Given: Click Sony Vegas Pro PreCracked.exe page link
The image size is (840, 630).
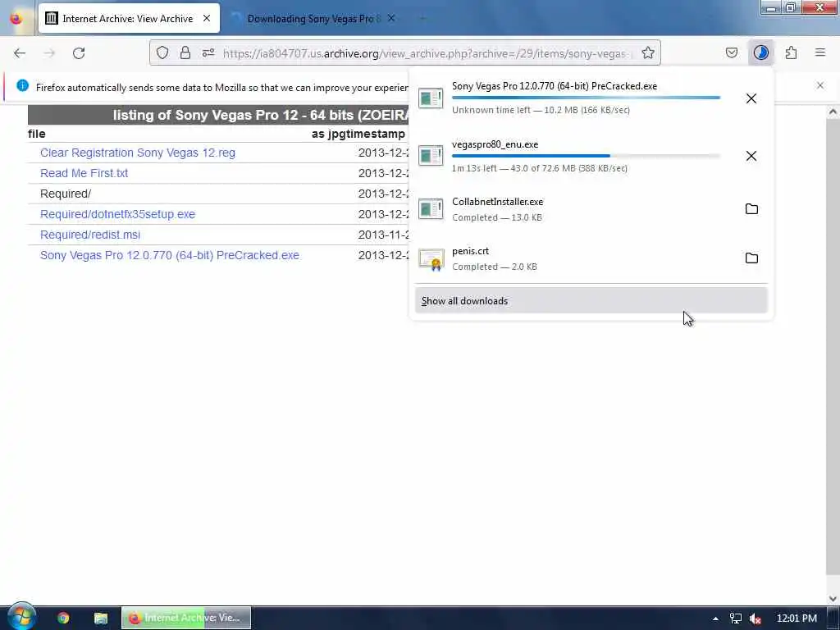Looking at the screenshot, I should (169, 255).
